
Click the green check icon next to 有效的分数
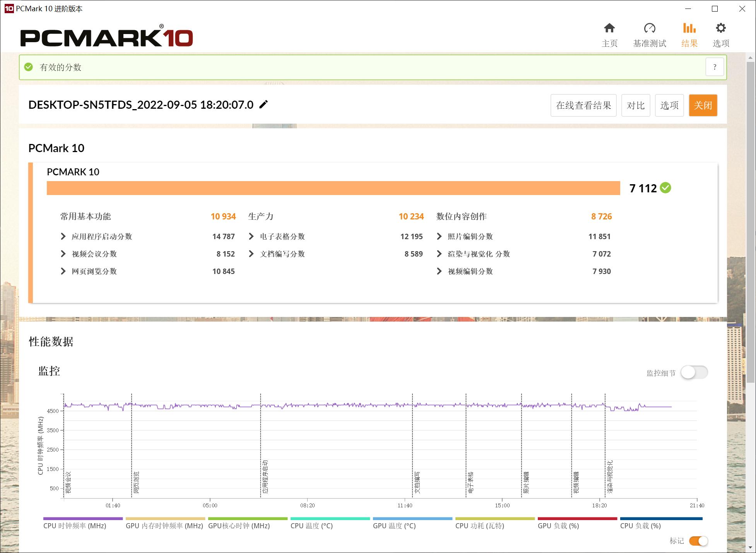point(28,67)
